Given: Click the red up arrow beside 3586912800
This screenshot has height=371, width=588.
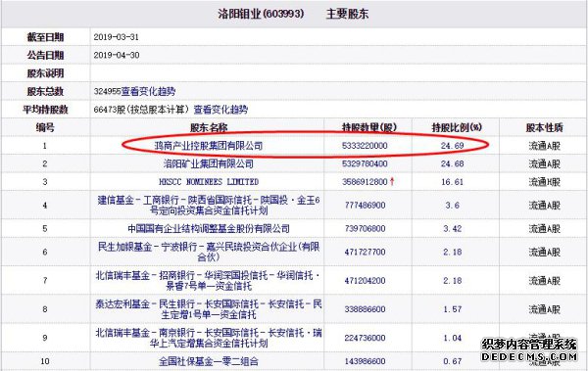Looking at the screenshot, I should [x=392, y=182].
